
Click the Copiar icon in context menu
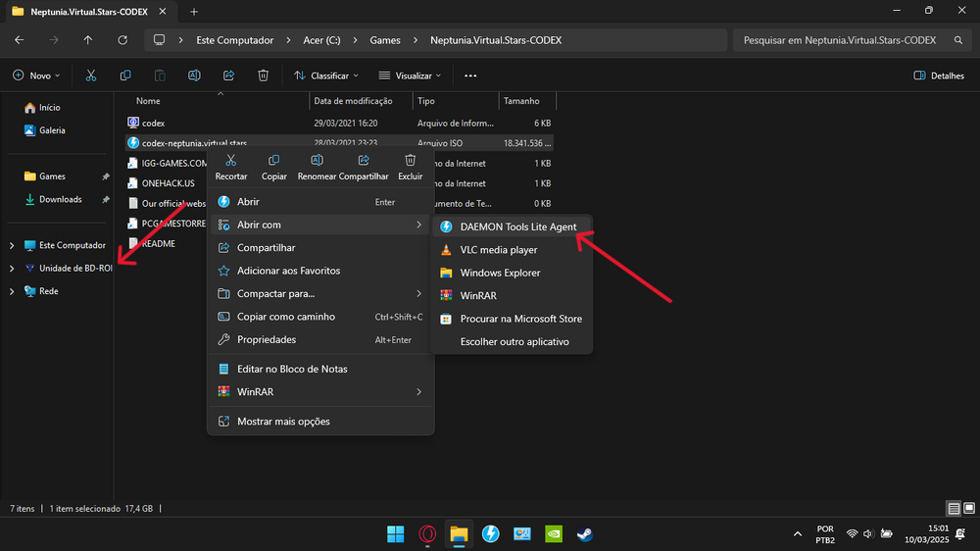tap(273, 161)
